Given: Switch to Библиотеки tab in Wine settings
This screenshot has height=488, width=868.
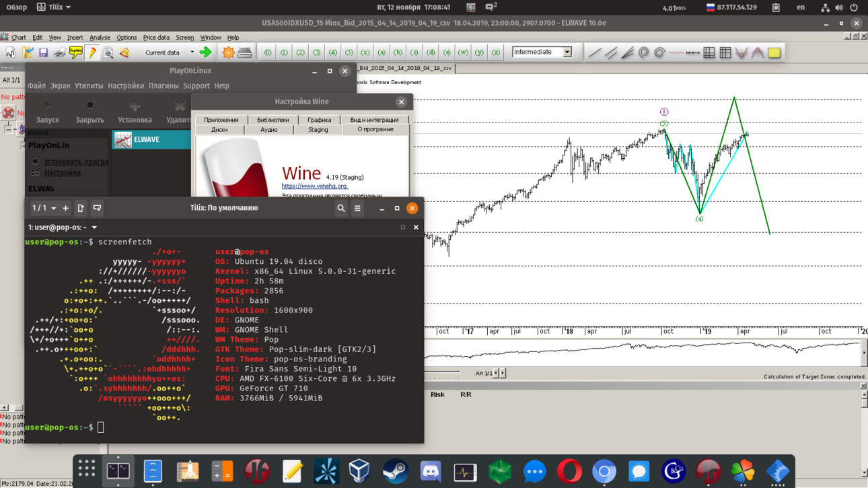Looking at the screenshot, I should [273, 120].
